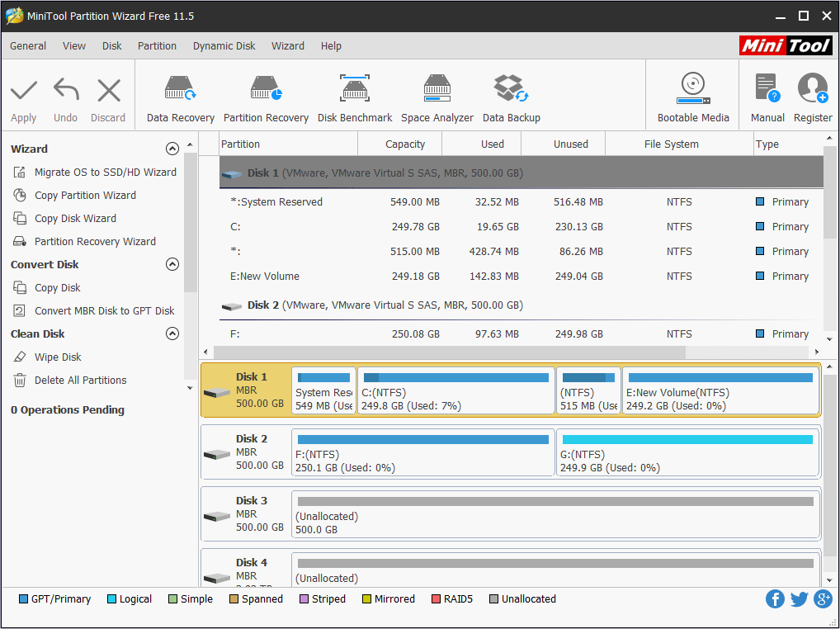The image size is (840, 629).
Task: Select the Disk 1 header row
Action: [521, 173]
